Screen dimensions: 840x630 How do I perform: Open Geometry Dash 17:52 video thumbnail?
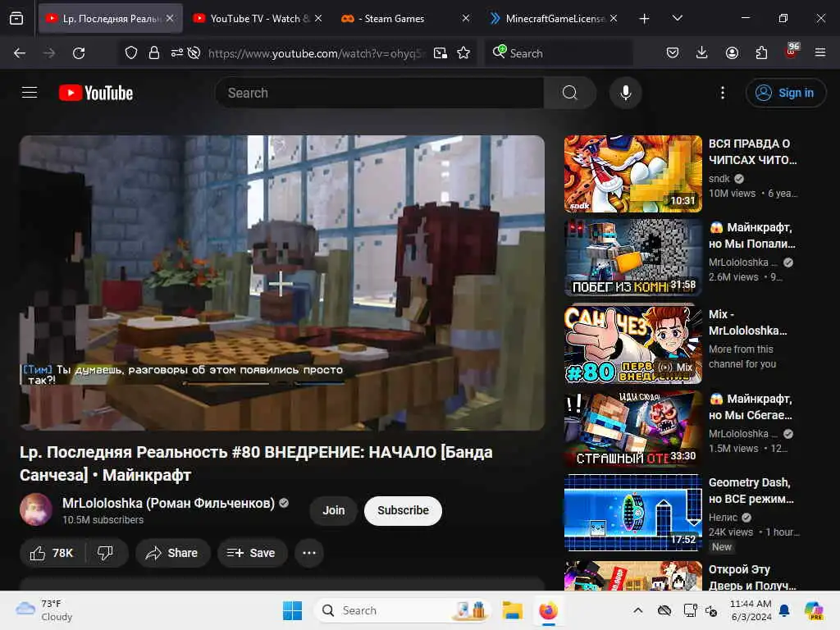[632, 513]
